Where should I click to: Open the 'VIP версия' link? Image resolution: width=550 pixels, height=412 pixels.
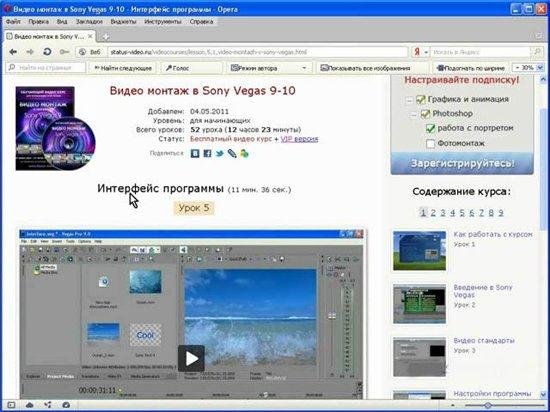point(299,139)
